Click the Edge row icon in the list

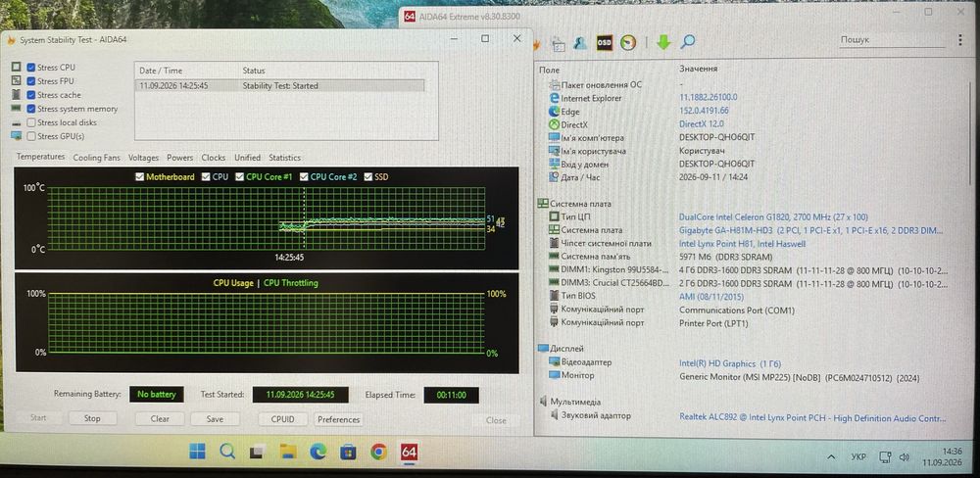554,112
